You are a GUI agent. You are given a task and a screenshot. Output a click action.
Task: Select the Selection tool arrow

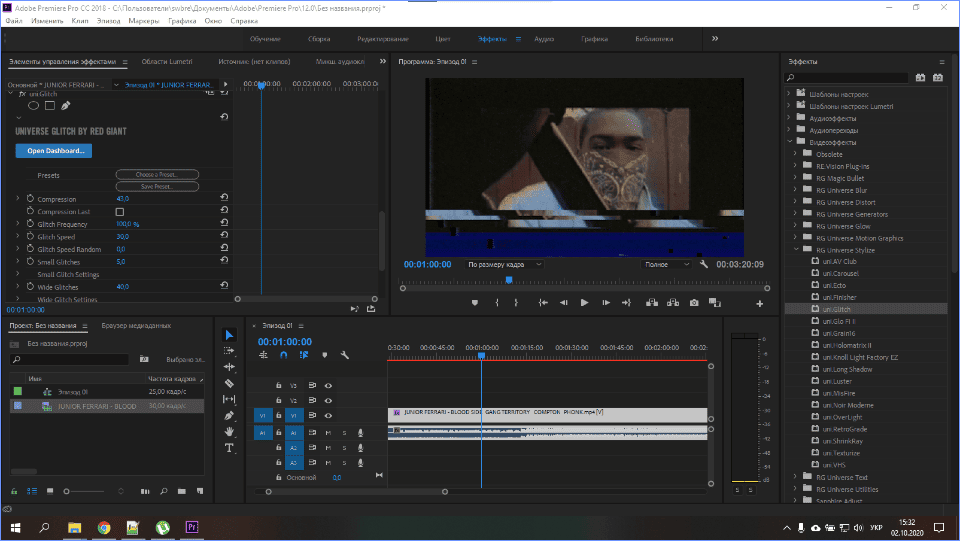pyautogui.click(x=229, y=335)
